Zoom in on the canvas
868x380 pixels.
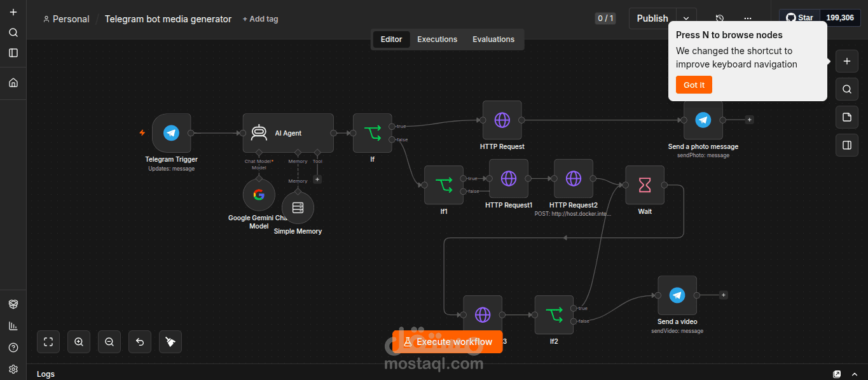coord(79,342)
